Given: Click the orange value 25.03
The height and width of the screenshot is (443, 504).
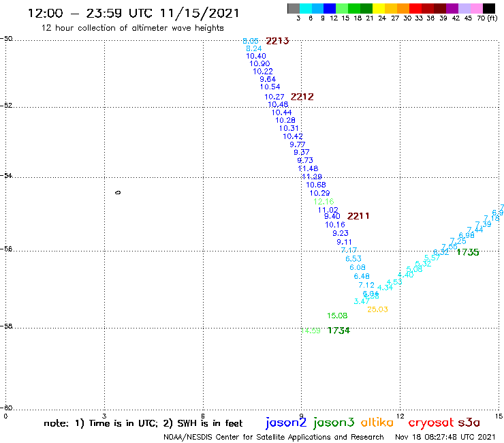Looking at the screenshot, I should point(377,309).
